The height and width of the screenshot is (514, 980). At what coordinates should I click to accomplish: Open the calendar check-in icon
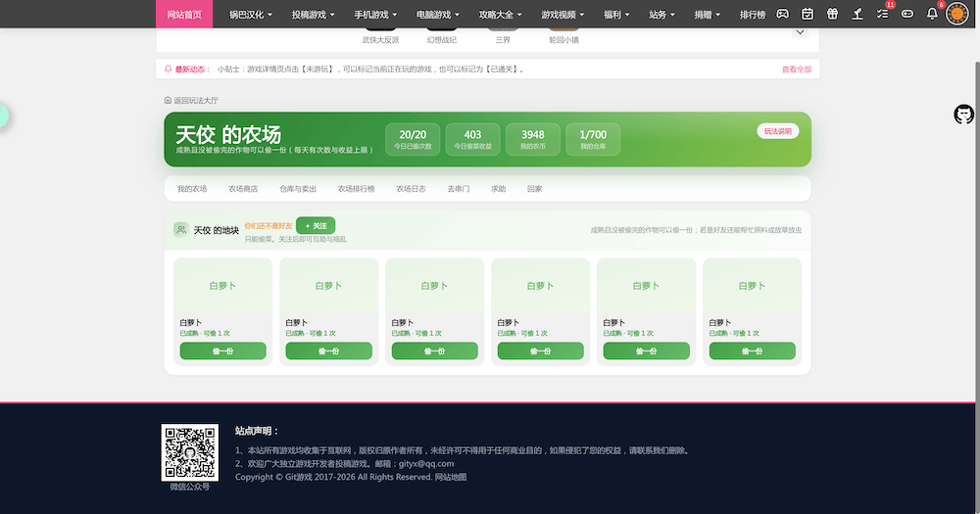click(808, 14)
